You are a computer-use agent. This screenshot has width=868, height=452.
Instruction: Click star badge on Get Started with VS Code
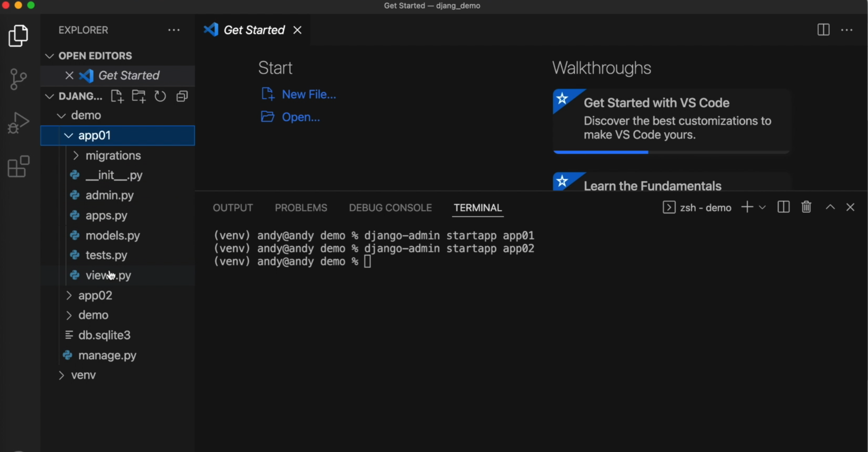coord(563,99)
